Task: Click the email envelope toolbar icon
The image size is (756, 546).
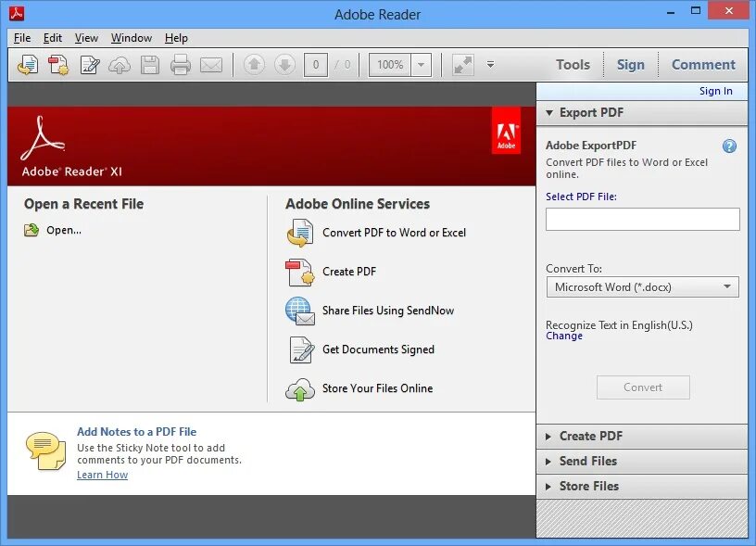Action: [x=211, y=65]
